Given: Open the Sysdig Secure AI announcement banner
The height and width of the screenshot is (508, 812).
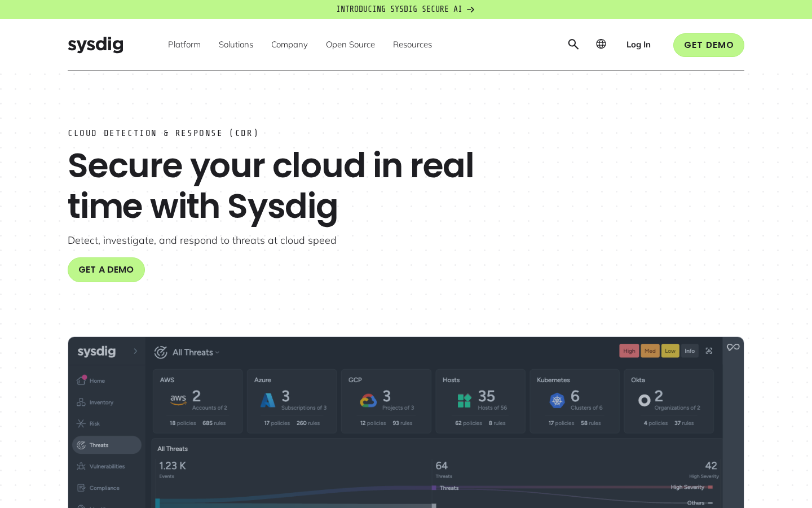Looking at the screenshot, I should tap(405, 9).
